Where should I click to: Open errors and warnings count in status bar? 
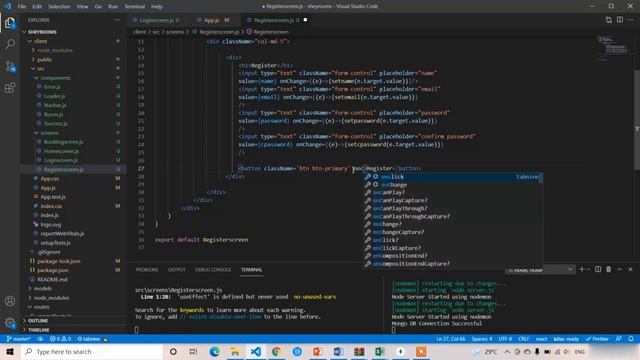(x=60, y=339)
